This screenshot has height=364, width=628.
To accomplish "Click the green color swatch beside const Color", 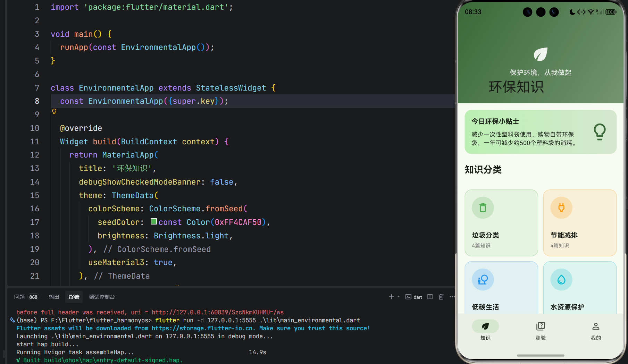I will click(154, 221).
